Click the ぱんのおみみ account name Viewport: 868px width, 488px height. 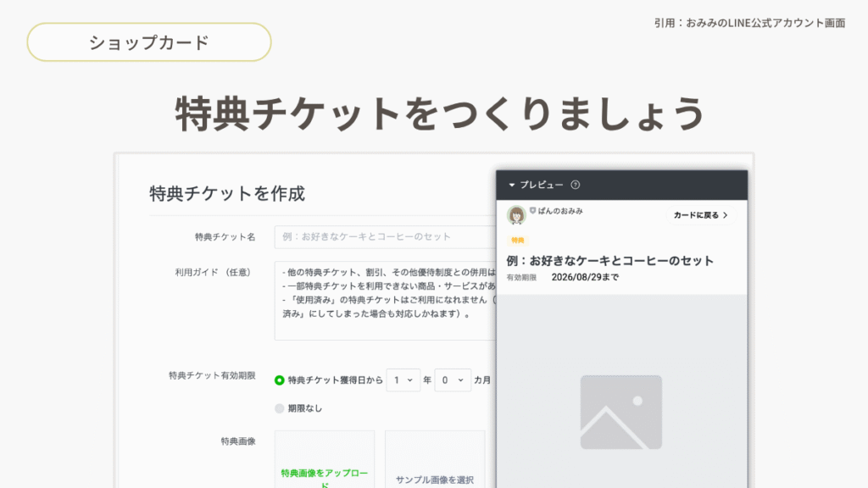click(x=560, y=211)
